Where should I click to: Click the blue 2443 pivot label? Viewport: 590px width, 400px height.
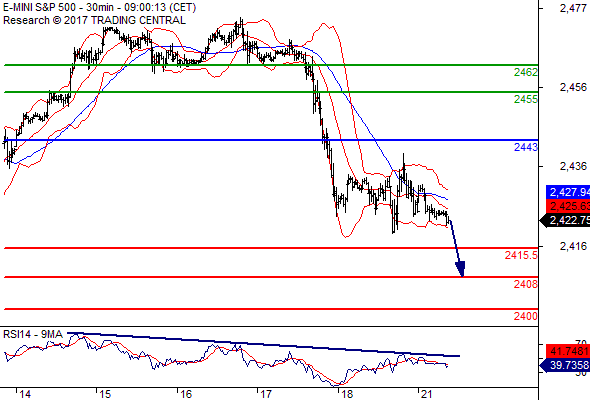pyautogui.click(x=526, y=147)
